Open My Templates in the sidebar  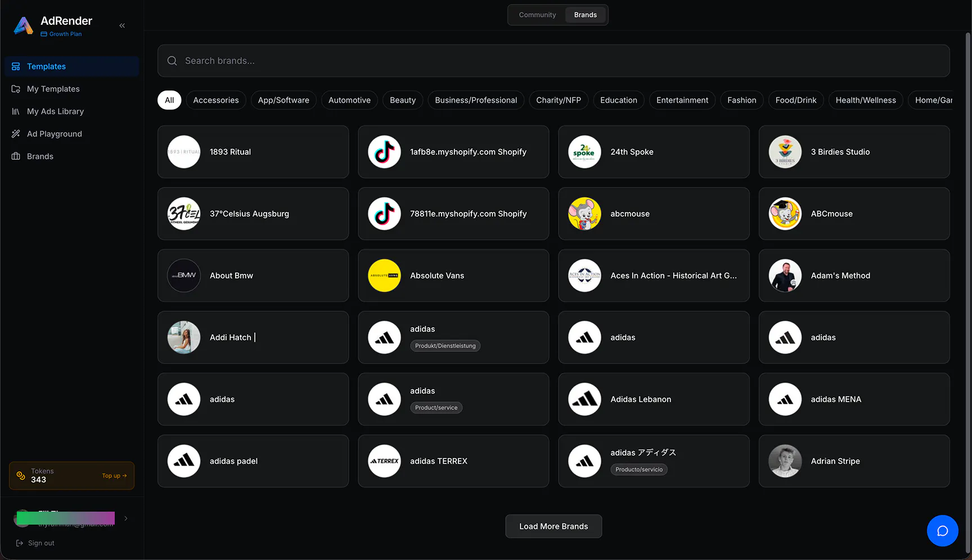coord(72,89)
